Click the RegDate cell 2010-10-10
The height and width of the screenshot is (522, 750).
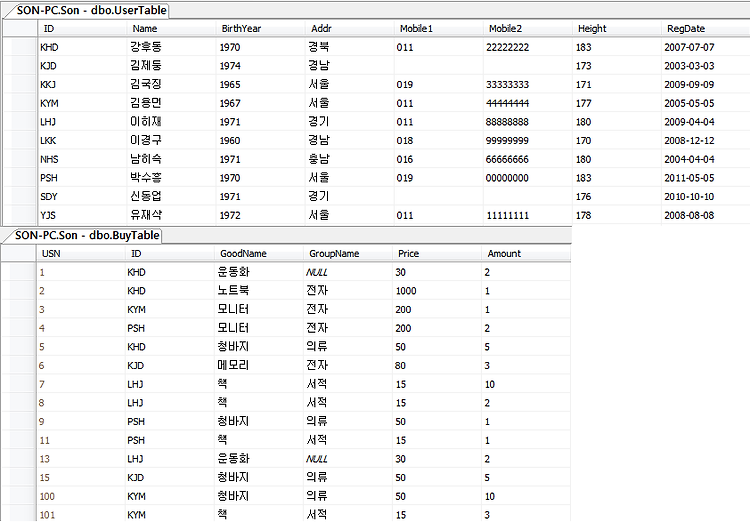click(x=706, y=196)
